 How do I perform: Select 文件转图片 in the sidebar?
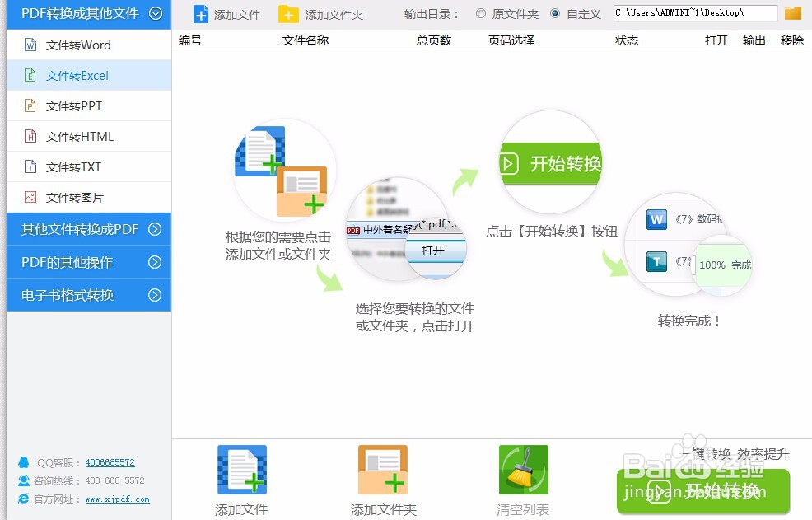[89, 198]
